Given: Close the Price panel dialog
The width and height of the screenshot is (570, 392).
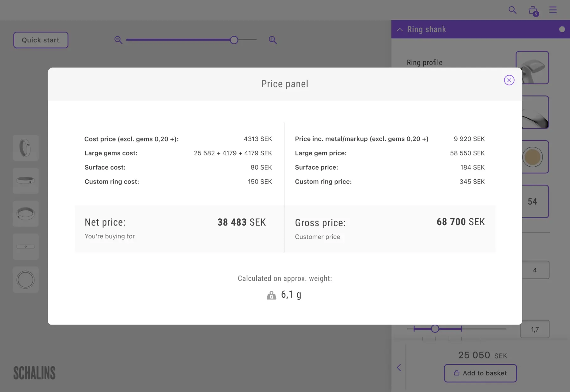Looking at the screenshot, I should click(x=509, y=80).
